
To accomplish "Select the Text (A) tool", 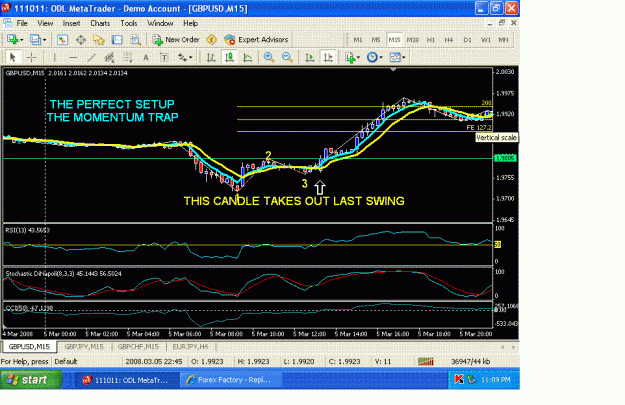I will 146,57.
